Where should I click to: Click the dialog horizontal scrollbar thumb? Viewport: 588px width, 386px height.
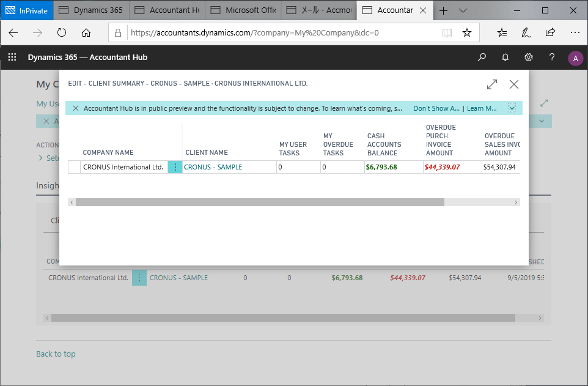tap(260, 202)
